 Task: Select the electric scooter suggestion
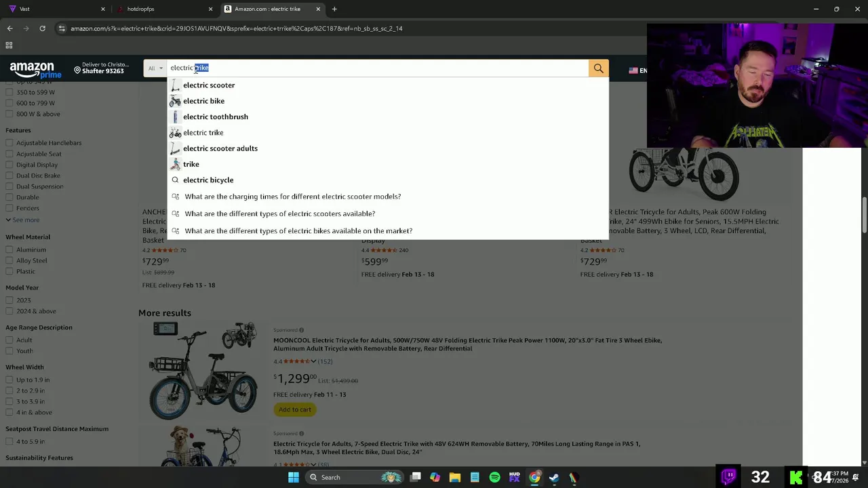209,85
